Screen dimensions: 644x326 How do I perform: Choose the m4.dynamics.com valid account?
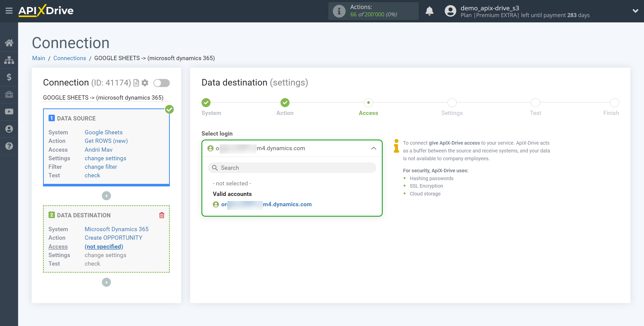pyautogui.click(x=262, y=205)
